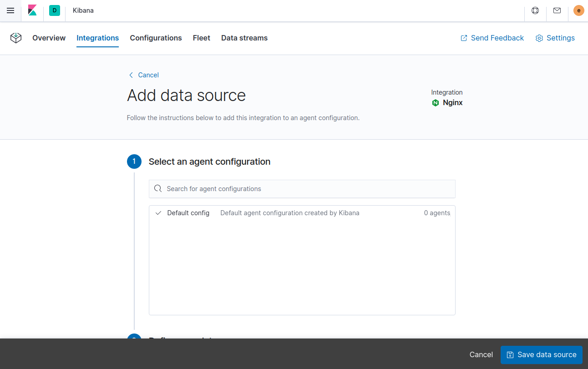Click the Ingest Manager package icon
588x369 pixels.
pyautogui.click(x=16, y=38)
